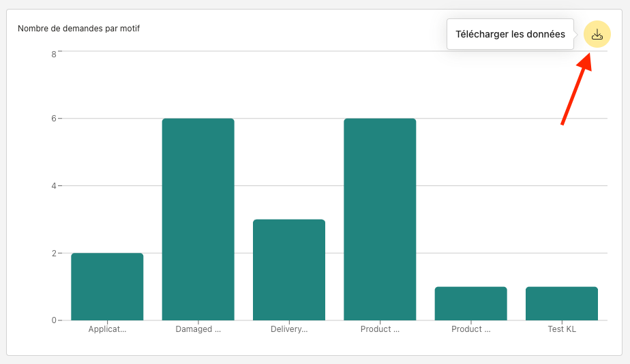Click the Product label under the one-value bar
Image resolution: width=630 pixels, height=364 pixels.
[470, 329]
